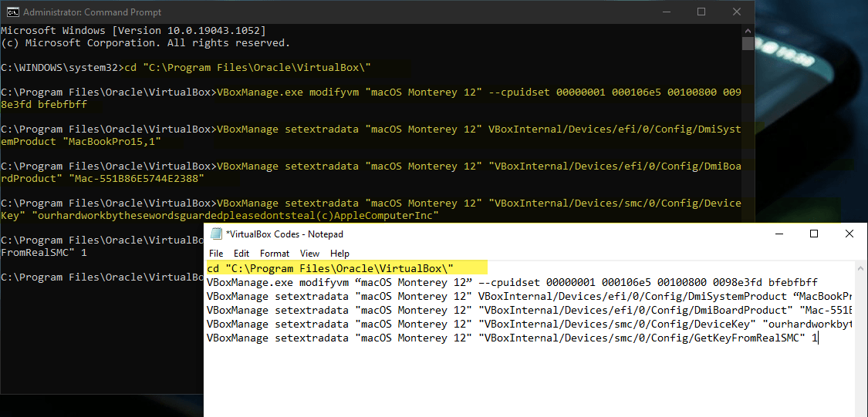Click the Notepad title text VirtualBox Codes
This screenshot has width=868, height=417.
(285, 234)
